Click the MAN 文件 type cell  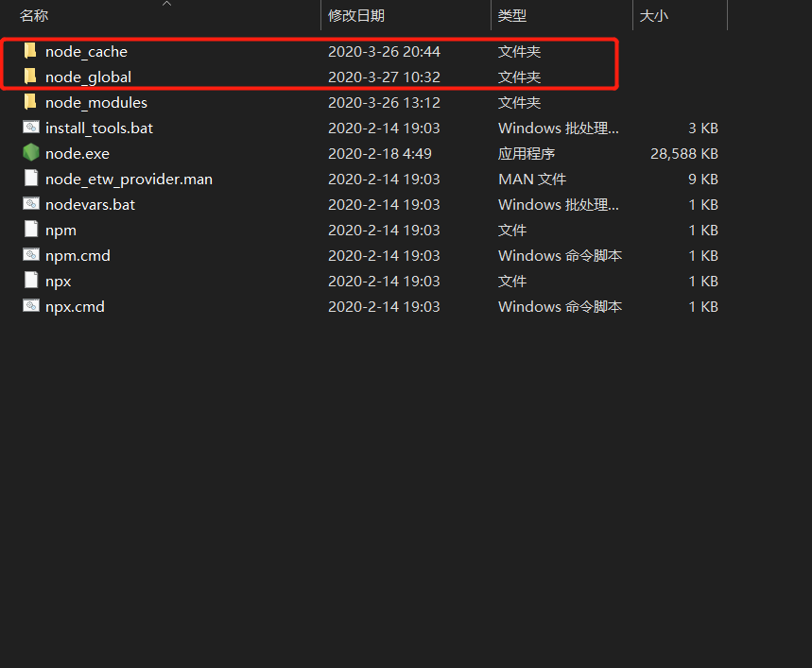click(532, 179)
